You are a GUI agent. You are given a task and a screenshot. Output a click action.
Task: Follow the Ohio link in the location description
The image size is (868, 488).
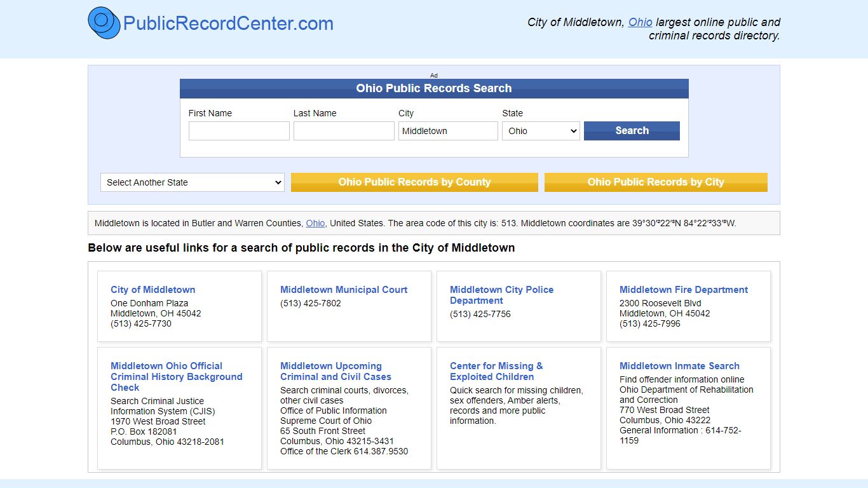click(x=315, y=223)
